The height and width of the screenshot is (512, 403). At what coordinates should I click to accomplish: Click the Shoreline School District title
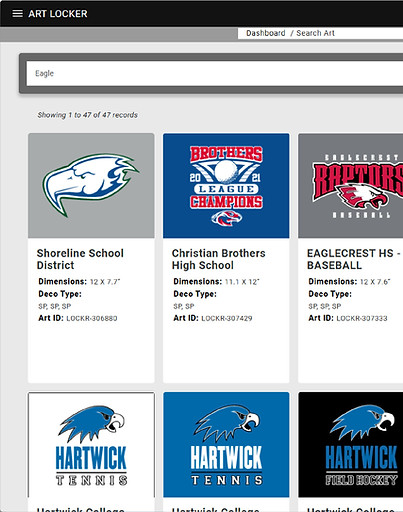(80, 259)
